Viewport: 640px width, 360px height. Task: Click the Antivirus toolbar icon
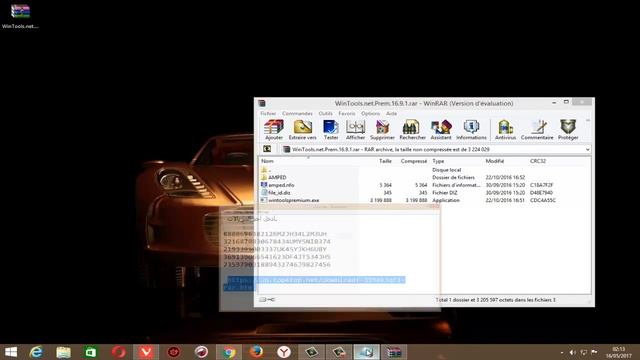[x=505, y=130]
